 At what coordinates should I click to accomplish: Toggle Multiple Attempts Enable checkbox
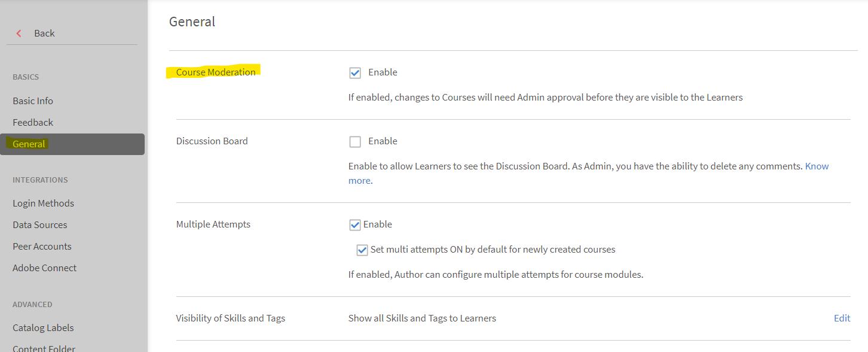(x=355, y=225)
